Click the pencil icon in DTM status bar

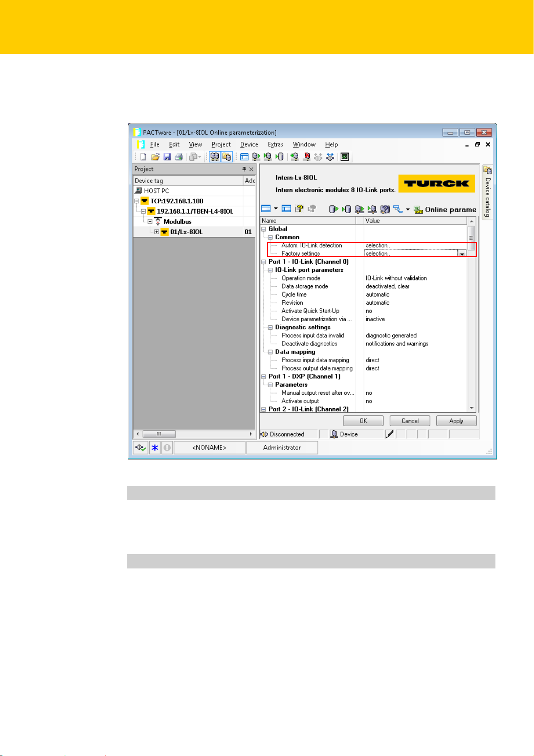tap(390, 434)
